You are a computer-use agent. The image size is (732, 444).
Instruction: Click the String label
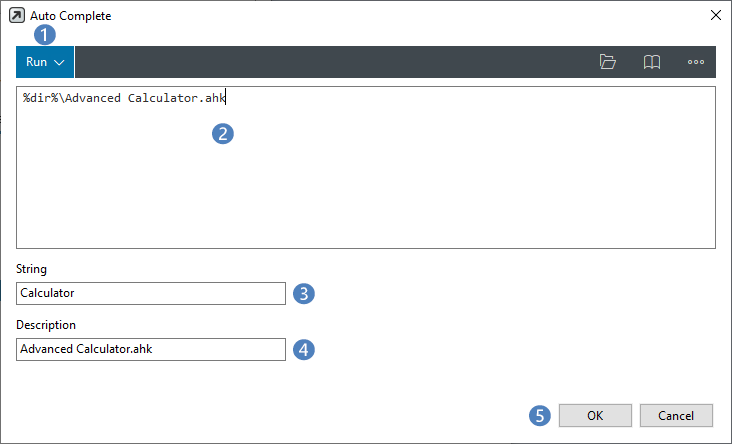tap(31, 269)
